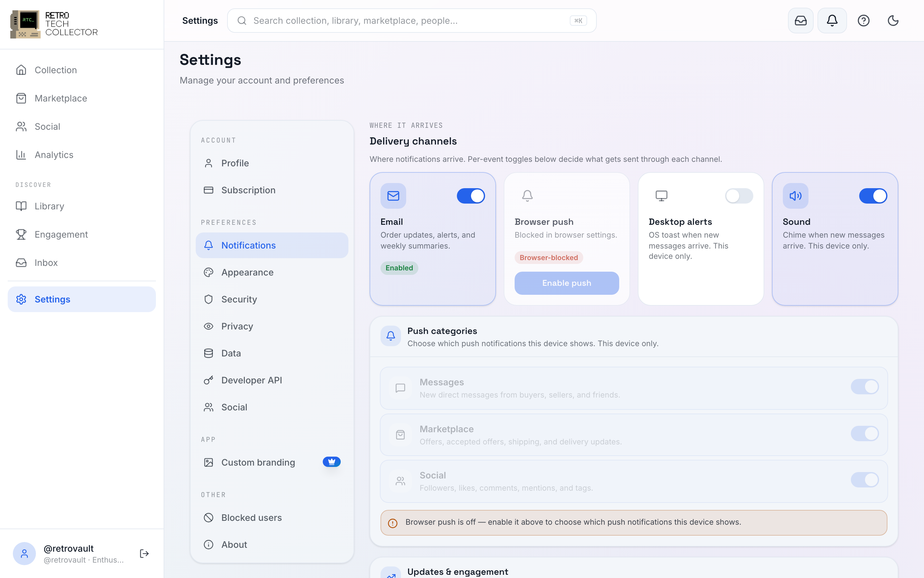Click the premium crown badge on Custom branding
Viewport: 924px width, 578px height.
point(331,462)
